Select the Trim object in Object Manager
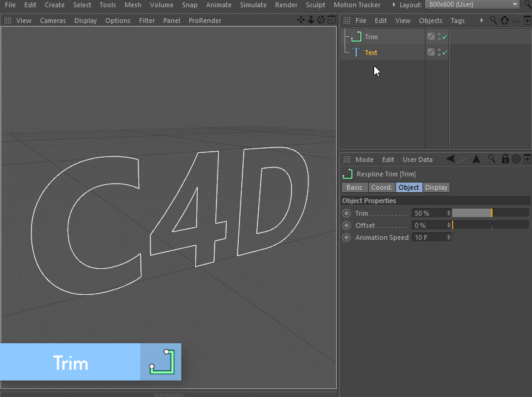The height and width of the screenshot is (397, 532). [x=371, y=37]
